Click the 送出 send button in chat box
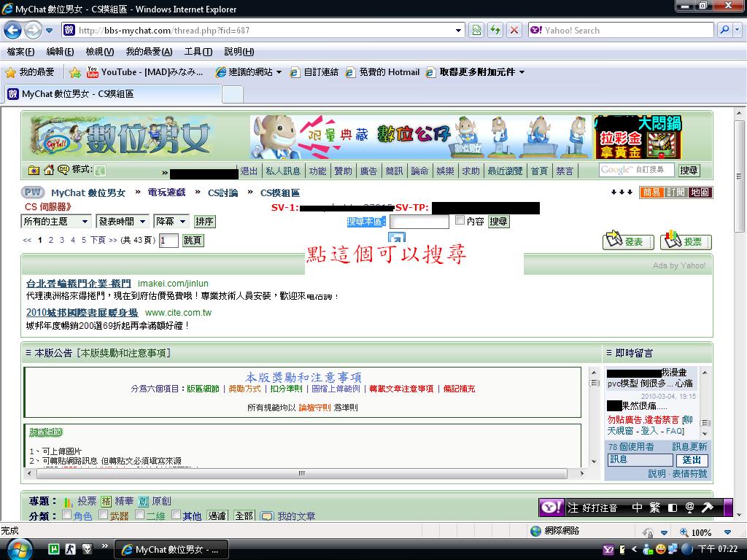This screenshot has width=747, height=560. tap(692, 460)
